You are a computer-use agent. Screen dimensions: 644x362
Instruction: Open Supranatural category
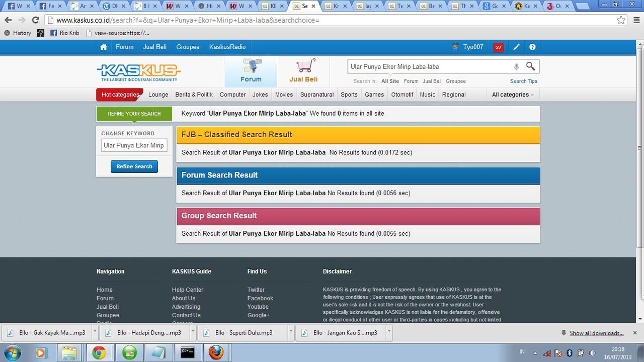317,95
